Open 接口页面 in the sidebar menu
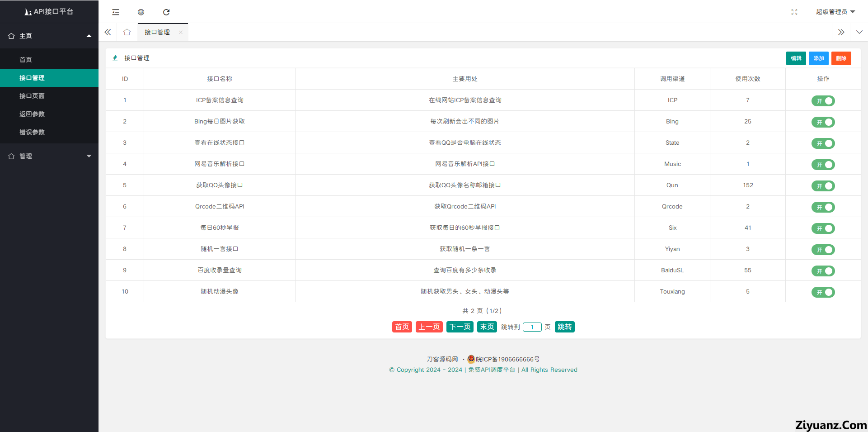The height and width of the screenshot is (432, 868). [32, 96]
